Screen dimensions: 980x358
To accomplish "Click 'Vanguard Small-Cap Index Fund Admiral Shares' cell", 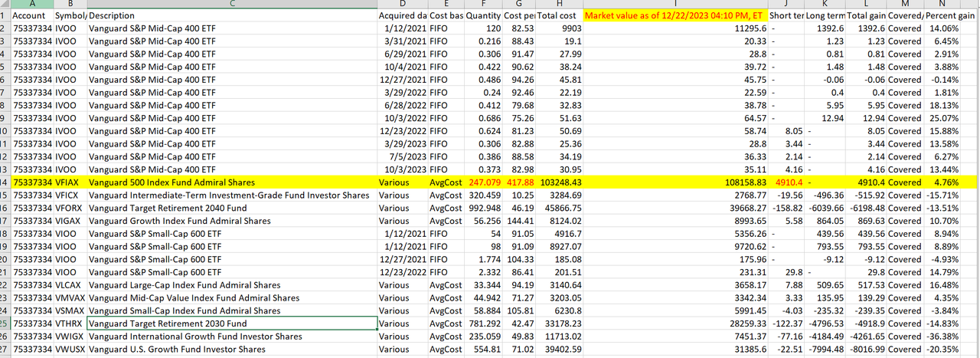I will point(232,310).
